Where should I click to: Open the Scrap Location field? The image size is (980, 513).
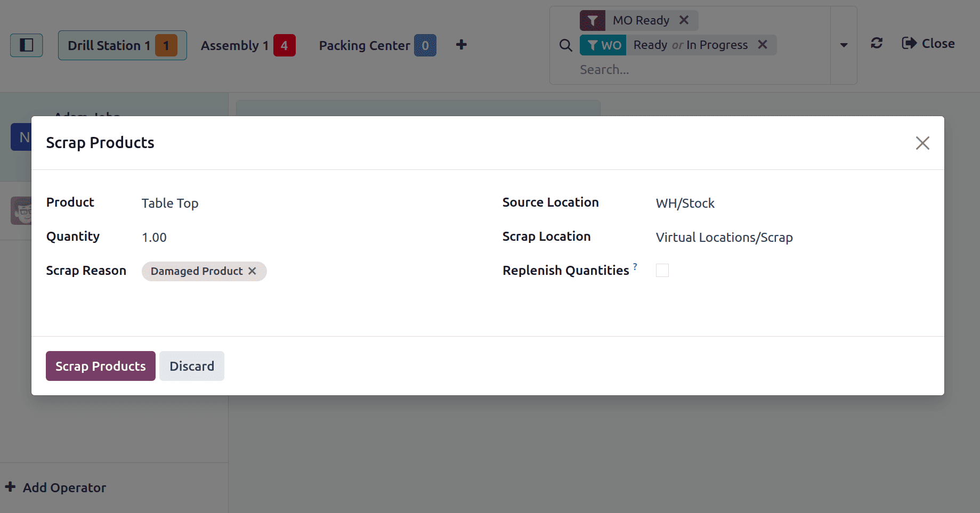tap(724, 238)
